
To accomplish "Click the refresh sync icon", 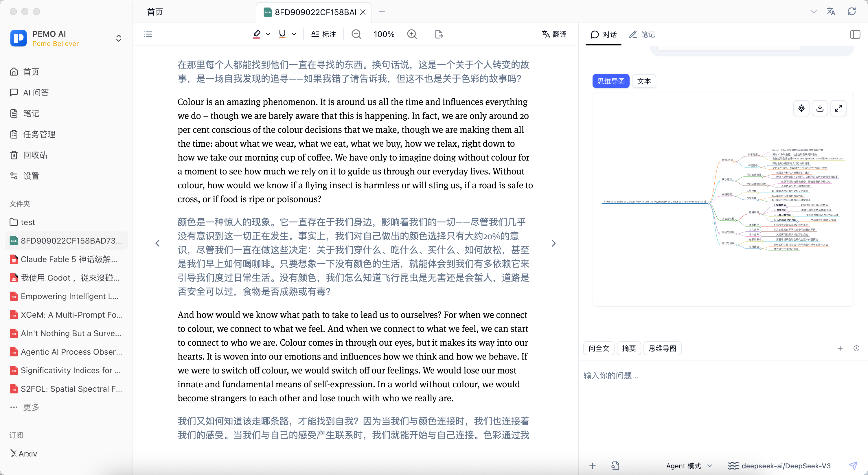I will coord(852,12).
